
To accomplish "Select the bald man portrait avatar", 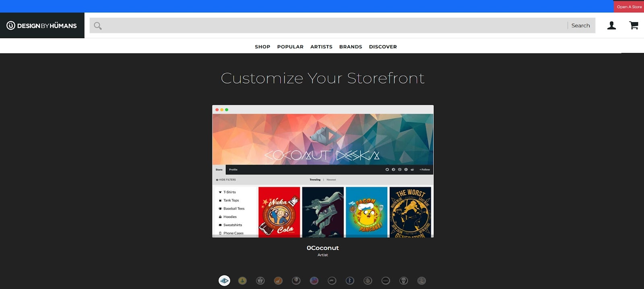I will tap(296, 281).
